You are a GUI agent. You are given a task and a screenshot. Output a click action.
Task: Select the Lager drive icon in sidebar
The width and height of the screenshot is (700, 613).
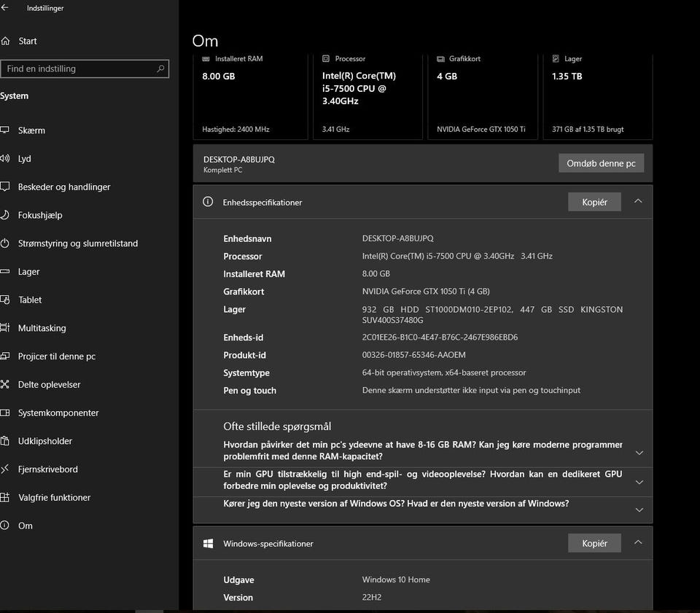[5, 271]
